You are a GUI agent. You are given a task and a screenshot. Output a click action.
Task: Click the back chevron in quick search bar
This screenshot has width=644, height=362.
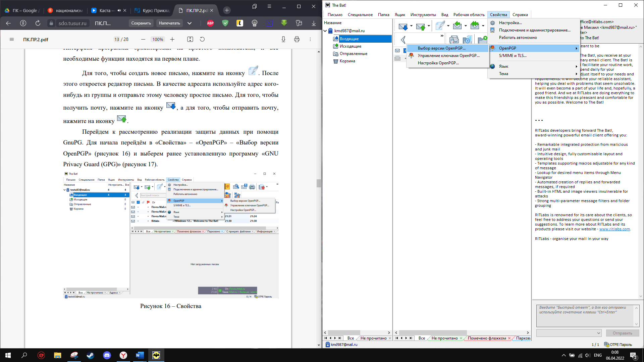pos(403,40)
